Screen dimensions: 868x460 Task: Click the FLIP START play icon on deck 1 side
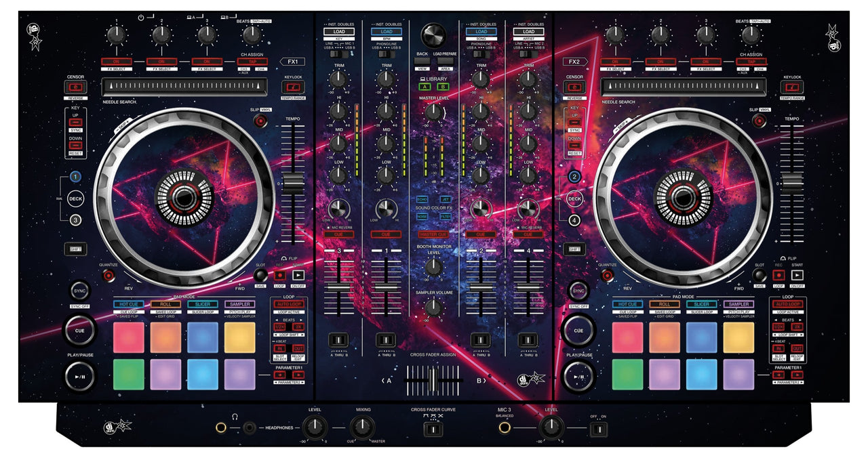click(x=298, y=275)
